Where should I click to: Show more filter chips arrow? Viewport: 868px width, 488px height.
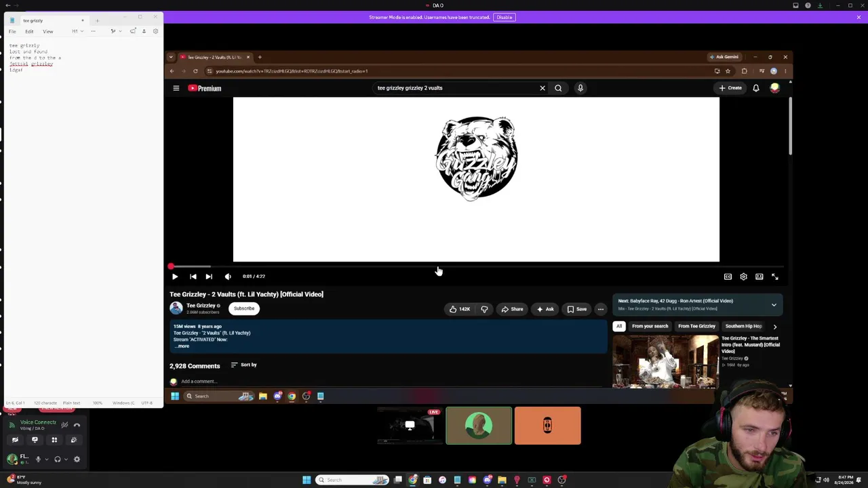[775, 327]
